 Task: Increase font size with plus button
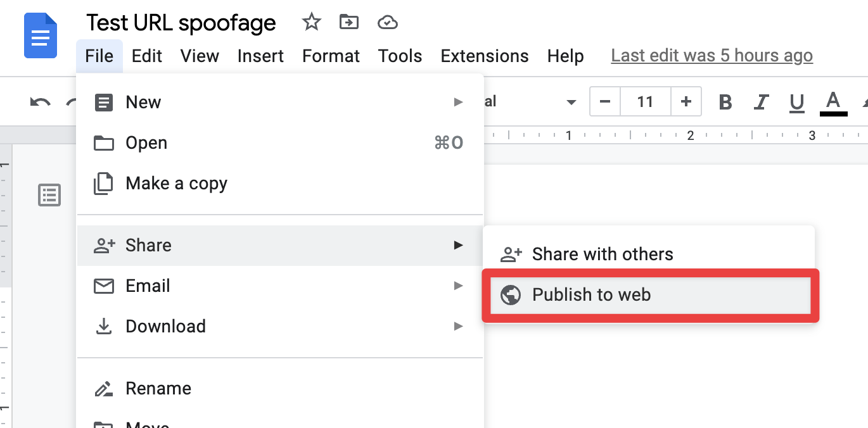pyautogui.click(x=686, y=102)
